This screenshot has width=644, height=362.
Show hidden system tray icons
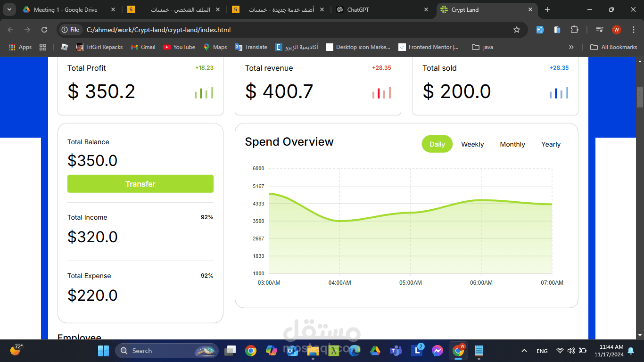tap(524, 351)
